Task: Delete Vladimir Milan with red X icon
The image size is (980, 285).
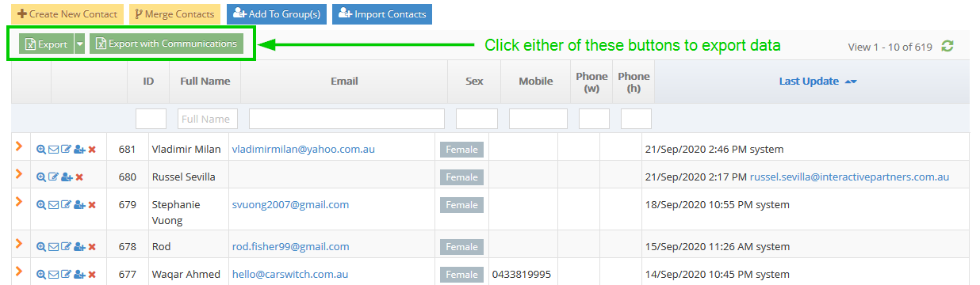Action: (92, 150)
